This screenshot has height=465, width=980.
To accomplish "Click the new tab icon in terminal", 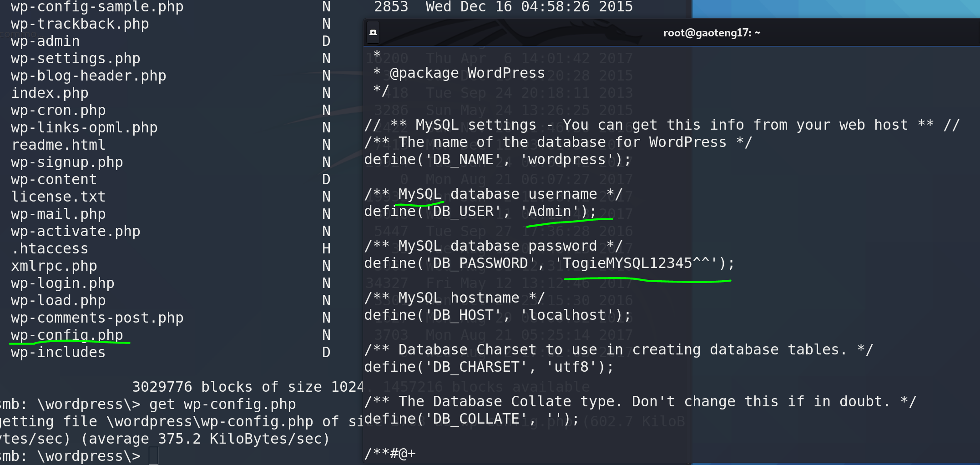I will click(373, 32).
